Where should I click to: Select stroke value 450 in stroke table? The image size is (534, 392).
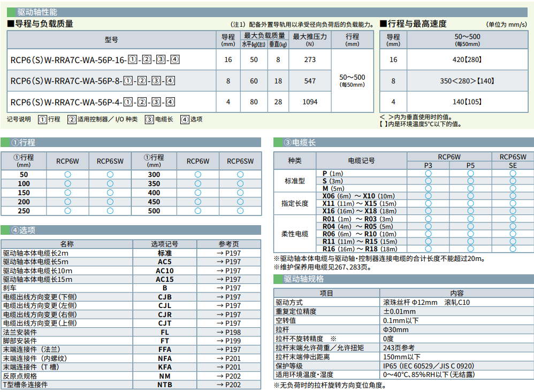point(154,202)
